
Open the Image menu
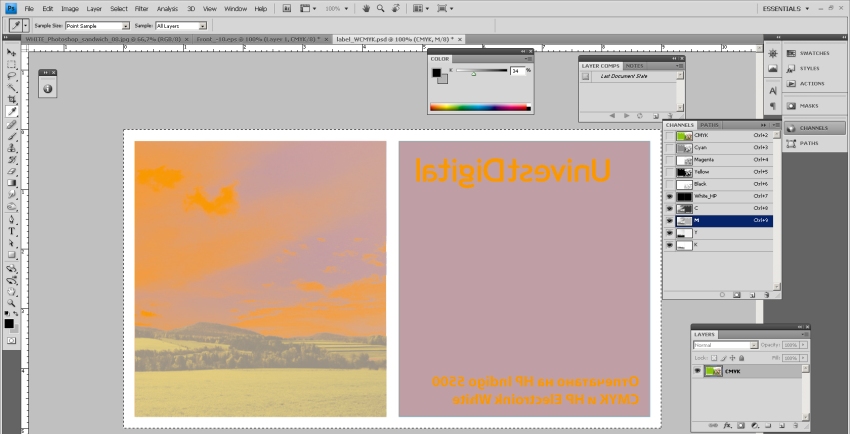point(69,9)
